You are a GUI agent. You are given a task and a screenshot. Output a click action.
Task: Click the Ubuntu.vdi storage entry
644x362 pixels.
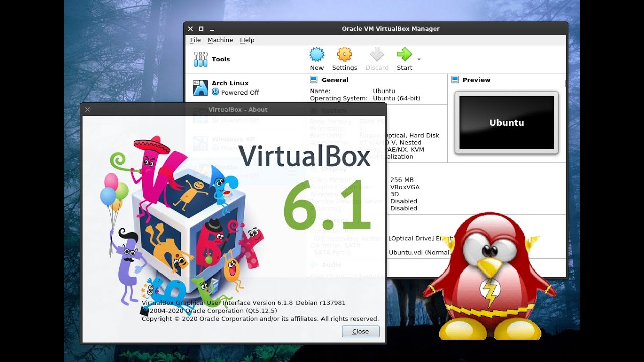pos(420,252)
